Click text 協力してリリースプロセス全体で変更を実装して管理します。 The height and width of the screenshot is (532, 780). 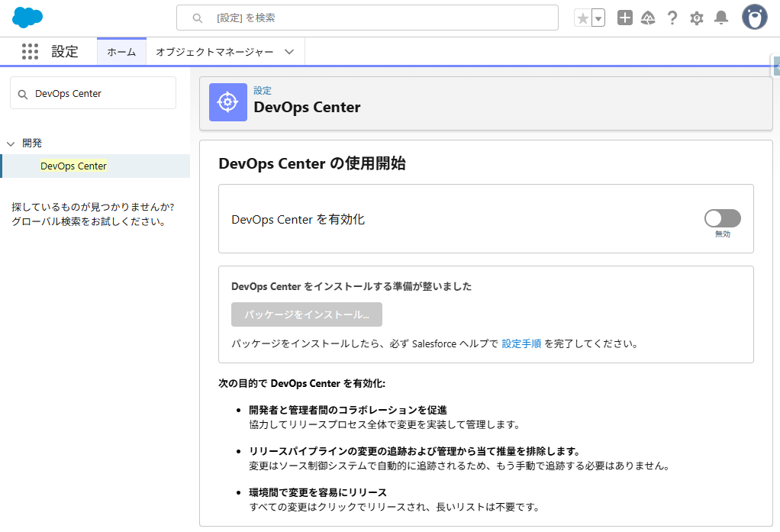[x=385, y=425]
